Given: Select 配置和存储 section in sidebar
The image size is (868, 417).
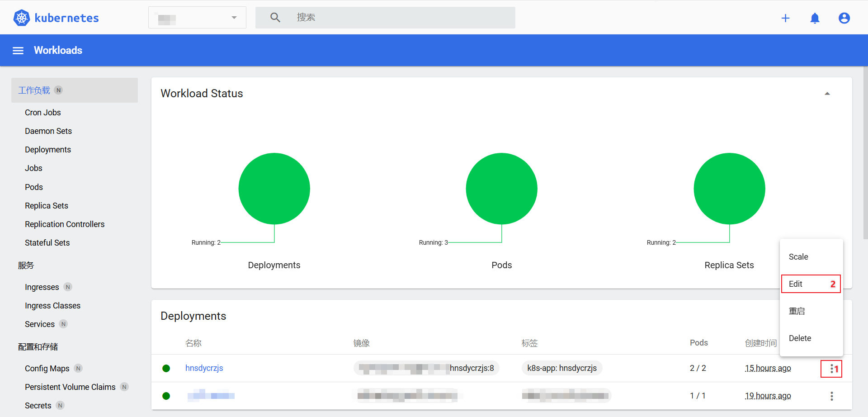Looking at the screenshot, I should point(38,347).
